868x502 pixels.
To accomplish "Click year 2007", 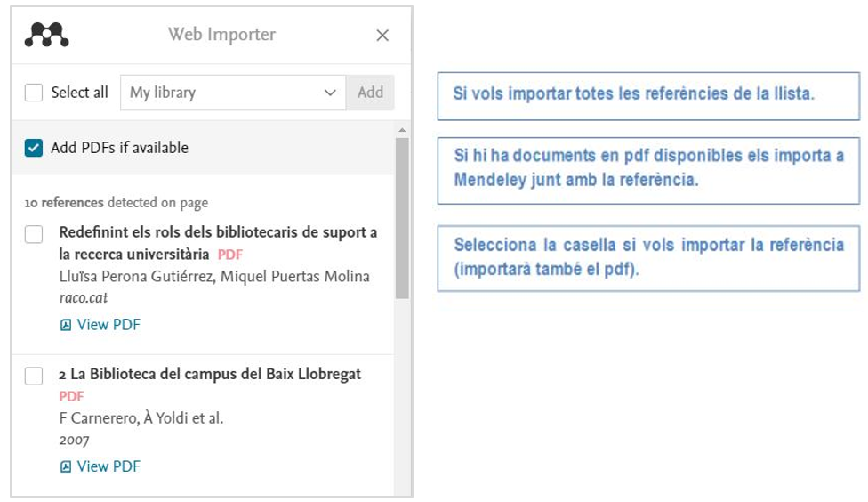I will [74, 441].
